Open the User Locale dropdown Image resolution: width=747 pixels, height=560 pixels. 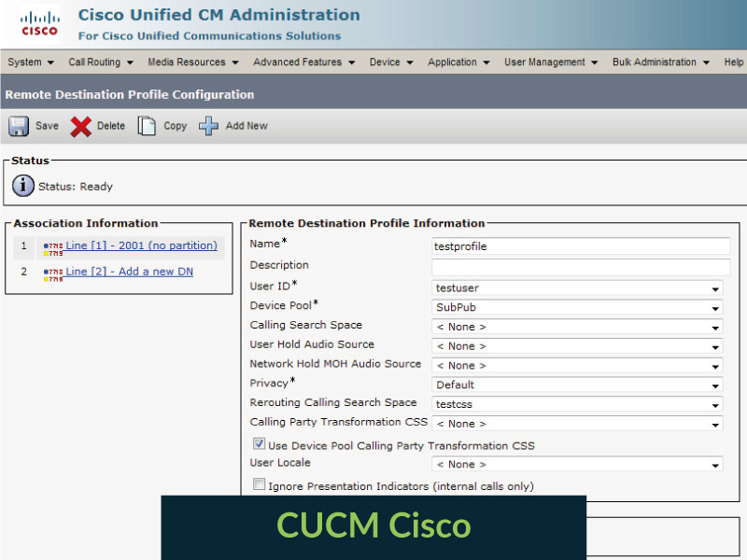[577, 464]
